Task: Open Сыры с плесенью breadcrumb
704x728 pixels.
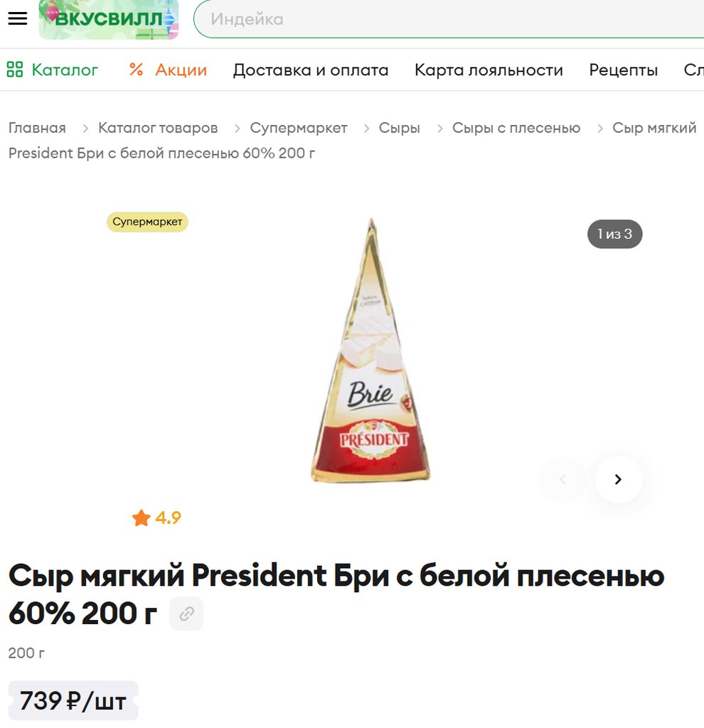Action: tap(516, 128)
